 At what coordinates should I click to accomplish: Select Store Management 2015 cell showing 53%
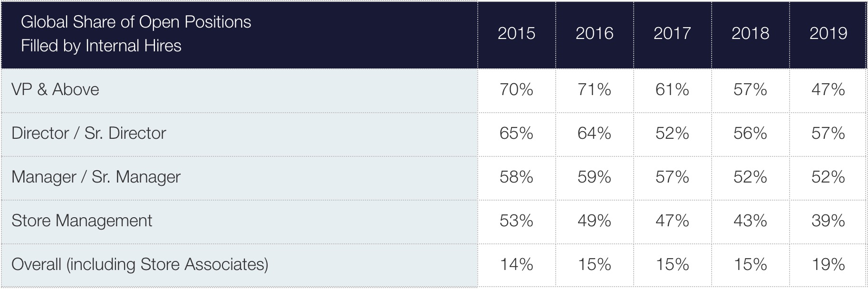click(516, 221)
